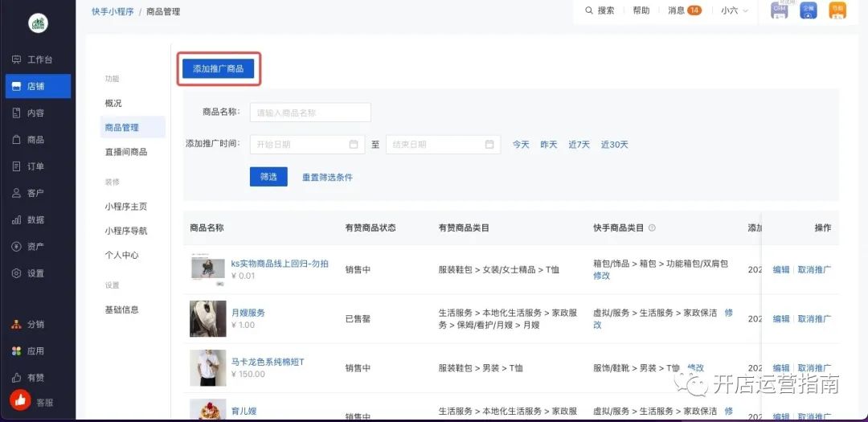Go to 客户 customers section
The width and height of the screenshot is (868, 422).
click(35, 193)
